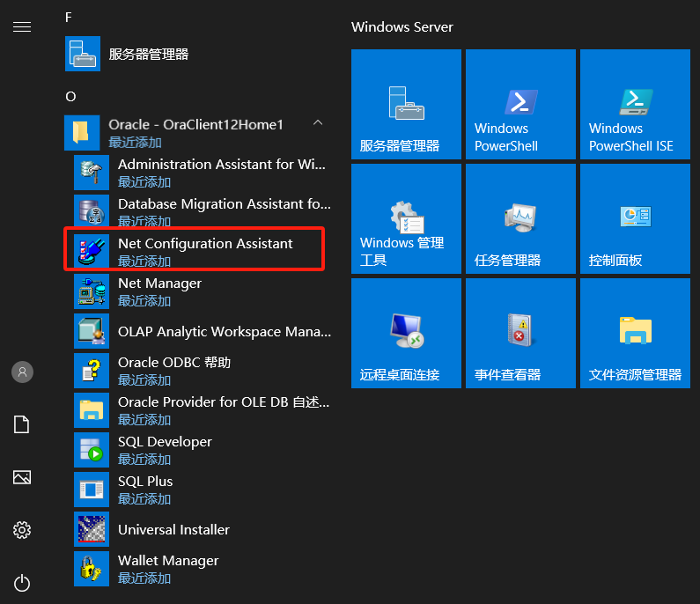Viewport: 700px width, 604px height.
Task: Open the 任务管理器 tile
Action: pos(520,218)
